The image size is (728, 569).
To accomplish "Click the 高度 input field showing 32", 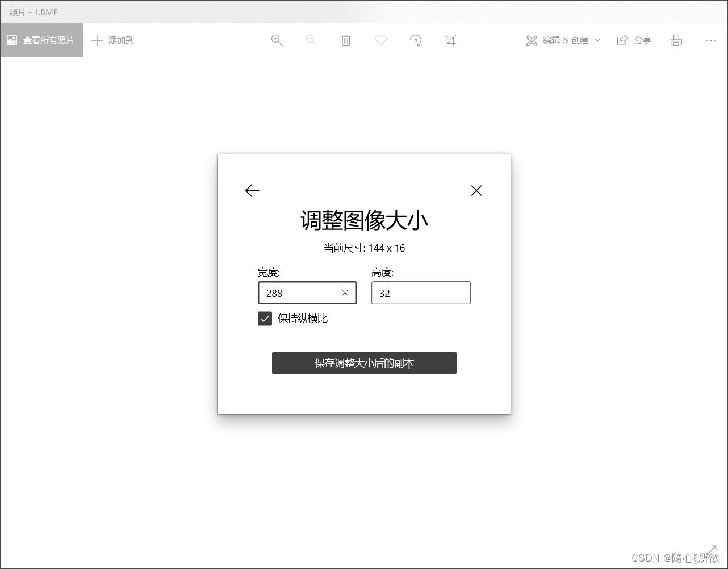I will pos(421,293).
